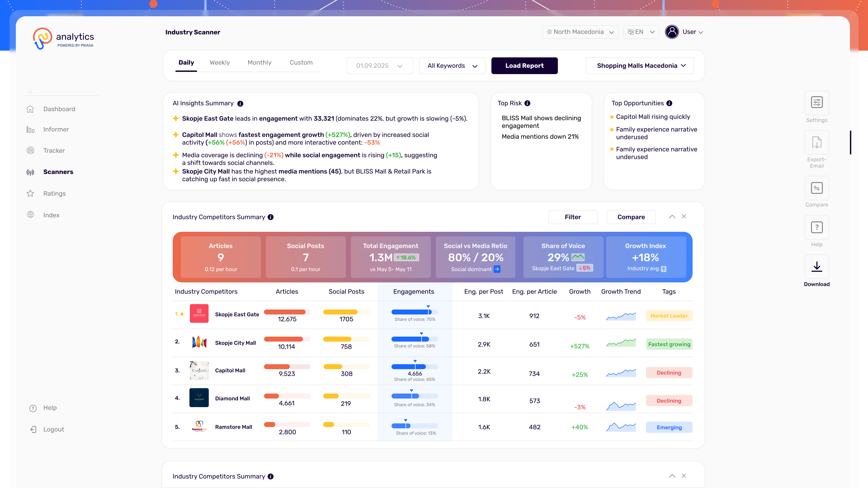
Task: Click the sidebar search icon
Action: click(x=30, y=91)
